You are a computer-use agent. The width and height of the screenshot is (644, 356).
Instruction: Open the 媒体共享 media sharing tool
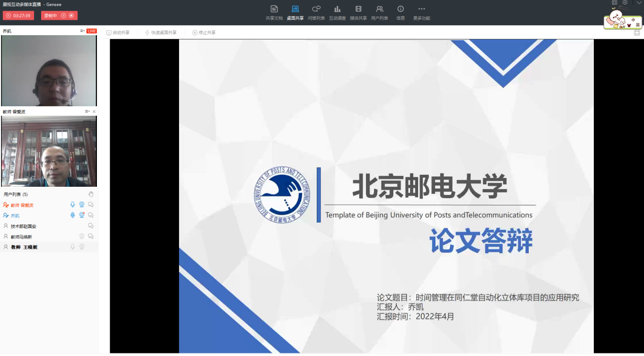[x=358, y=13]
